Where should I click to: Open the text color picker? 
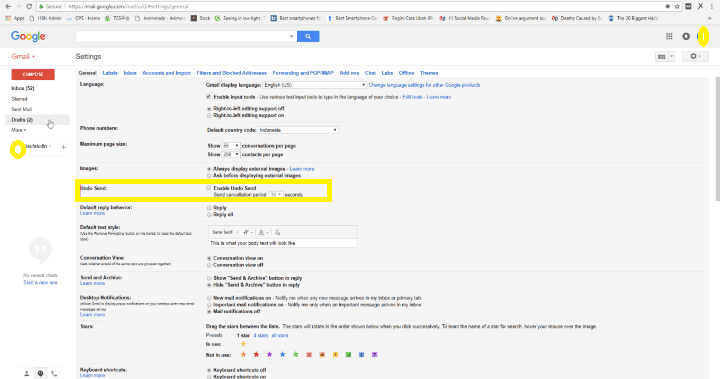[263, 232]
